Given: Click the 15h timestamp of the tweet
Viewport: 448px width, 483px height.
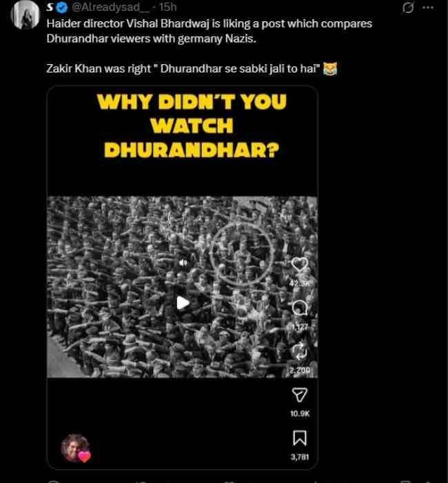Looking at the screenshot, I should pos(168,7).
